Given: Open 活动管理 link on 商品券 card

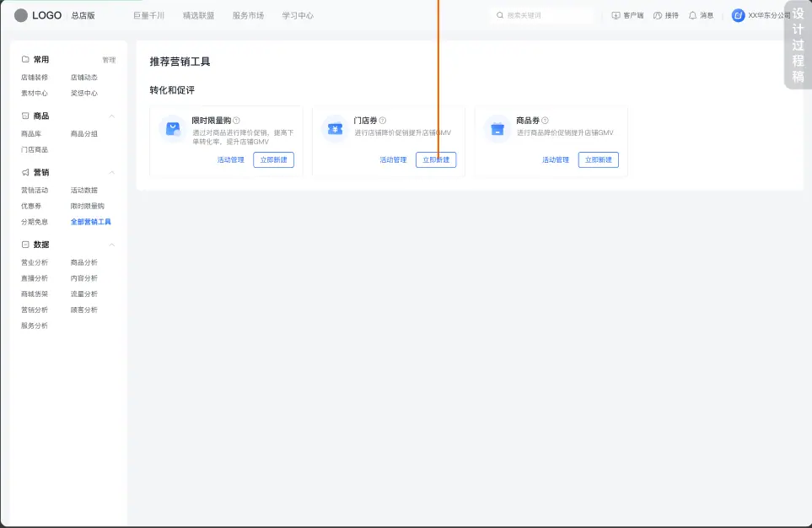Looking at the screenshot, I should point(555,159).
